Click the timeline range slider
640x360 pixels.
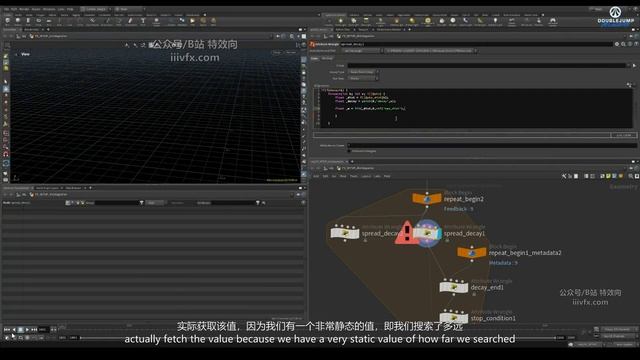[318, 338]
